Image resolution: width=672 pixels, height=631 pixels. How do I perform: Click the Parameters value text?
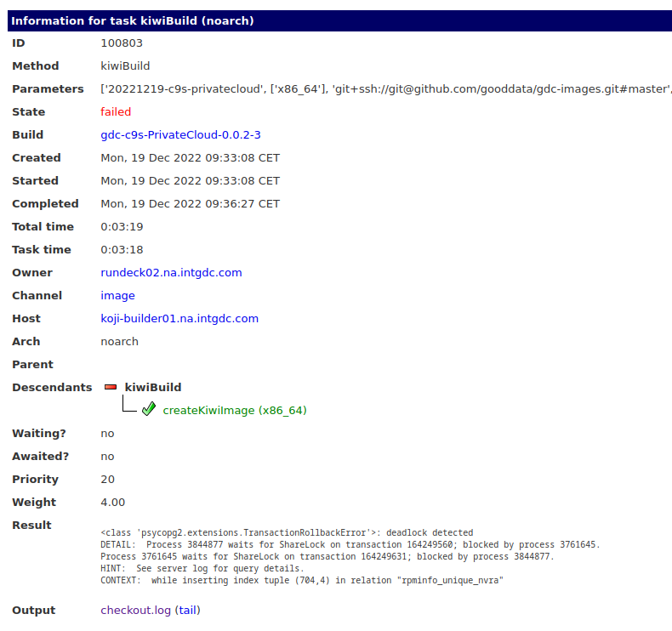click(x=385, y=89)
